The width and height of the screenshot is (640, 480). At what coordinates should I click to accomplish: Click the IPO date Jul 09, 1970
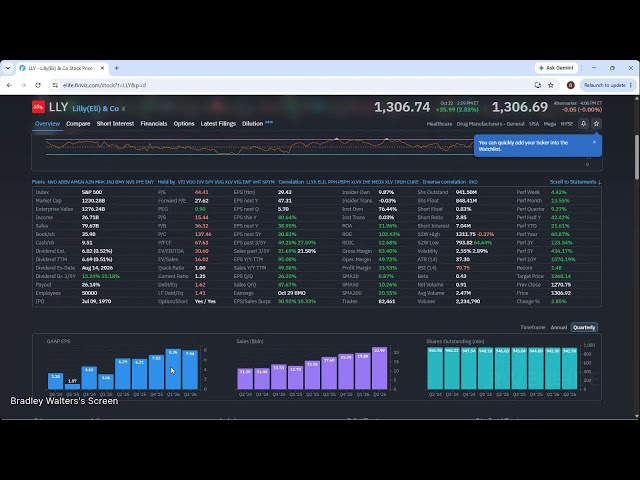click(x=97, y=302)
